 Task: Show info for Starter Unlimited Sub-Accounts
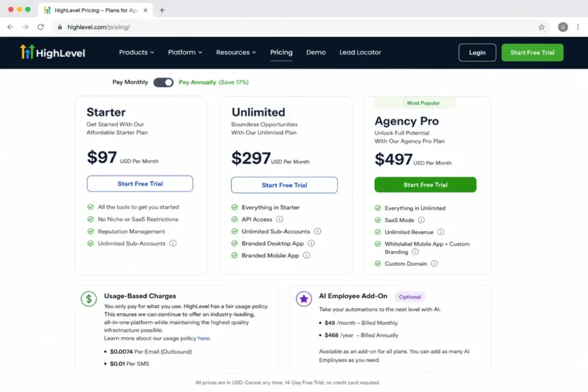click(173, 243)
